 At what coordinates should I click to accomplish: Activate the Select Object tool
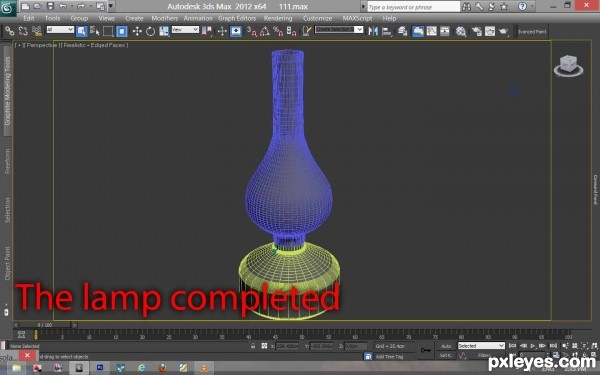[82, 31]
